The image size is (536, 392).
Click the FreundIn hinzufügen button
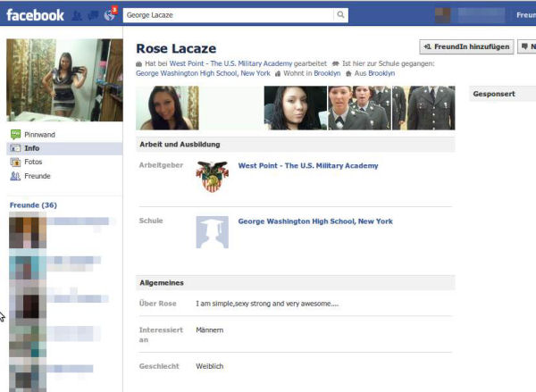(x=466, y=46)
